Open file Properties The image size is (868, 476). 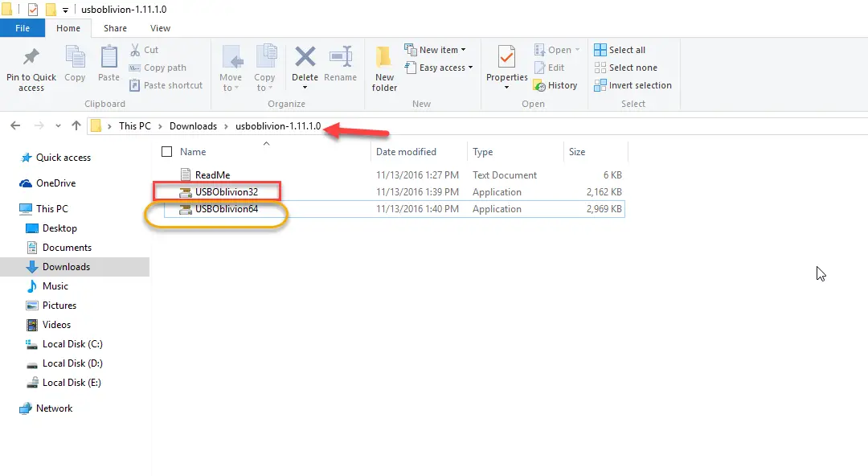click(506, 64)
